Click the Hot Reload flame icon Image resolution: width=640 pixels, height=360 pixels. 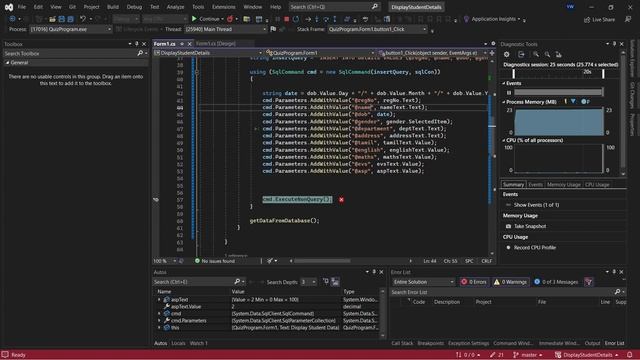click(x=230, y=19)
